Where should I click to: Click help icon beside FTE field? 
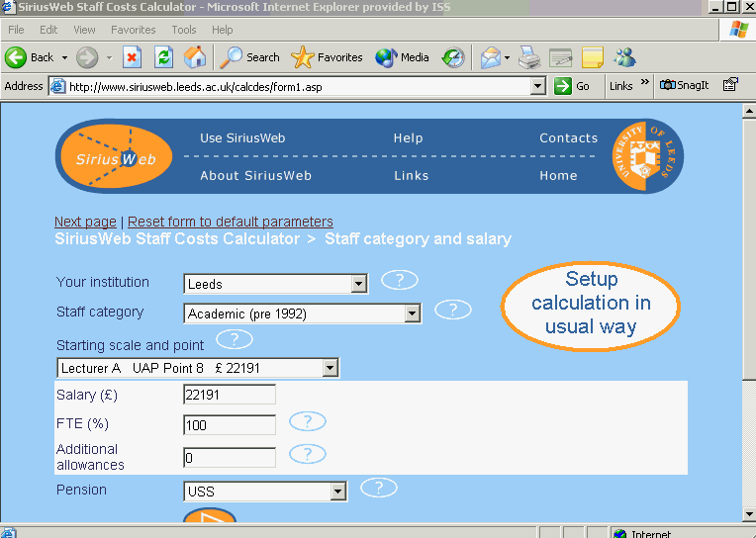(x=308, y=422)
